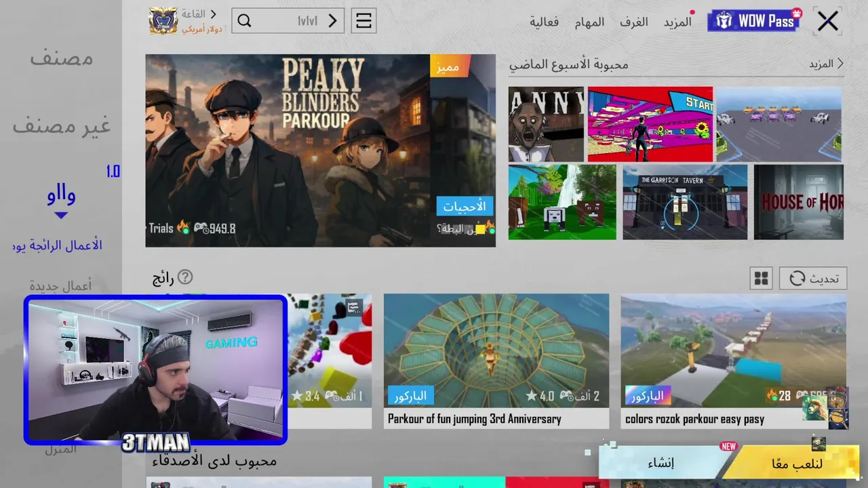This screenshot has height=488, width=868.
Task: Open the colorful blocks map card
Action: (x=330, y=361)
